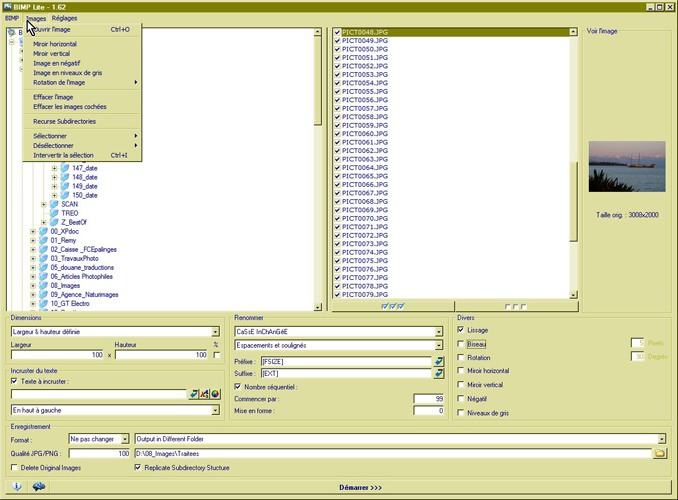Enable the Delete Original Images checkbox
This screenshot has width=678, height=500.
pos(14,467)
